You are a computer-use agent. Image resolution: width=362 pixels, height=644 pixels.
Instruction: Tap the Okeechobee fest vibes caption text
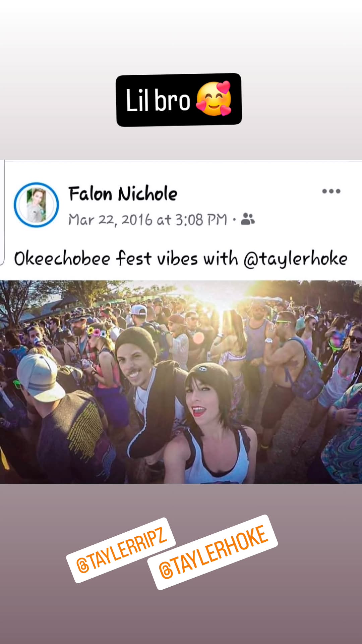click(x=181, y=259)
